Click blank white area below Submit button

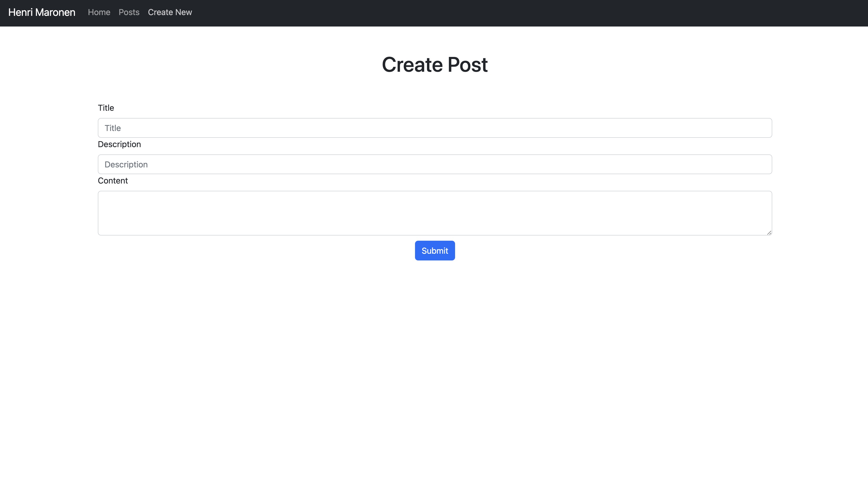(x=435, y=341)
